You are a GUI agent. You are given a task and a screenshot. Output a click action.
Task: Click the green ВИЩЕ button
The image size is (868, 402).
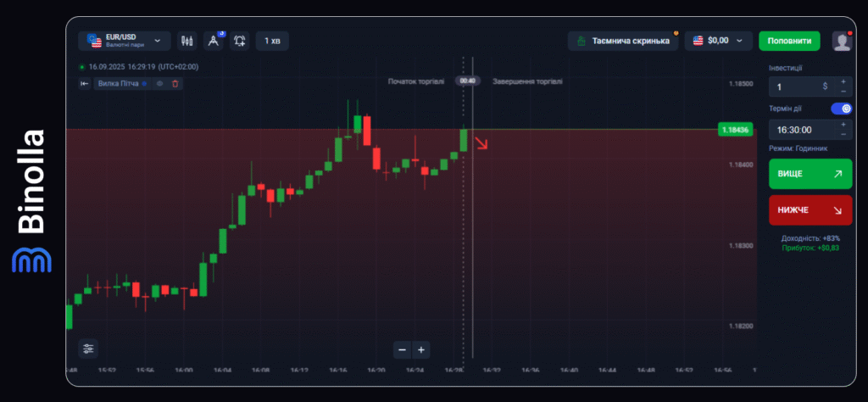pyautogui.click(x=810, y=174)
